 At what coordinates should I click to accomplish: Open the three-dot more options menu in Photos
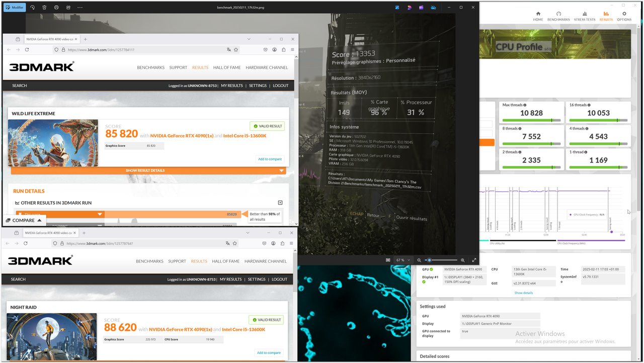(80, 8)
